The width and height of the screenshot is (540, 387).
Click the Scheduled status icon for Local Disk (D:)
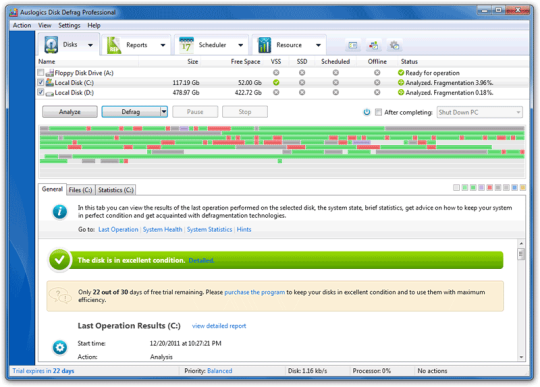click(x=335, y=92)
